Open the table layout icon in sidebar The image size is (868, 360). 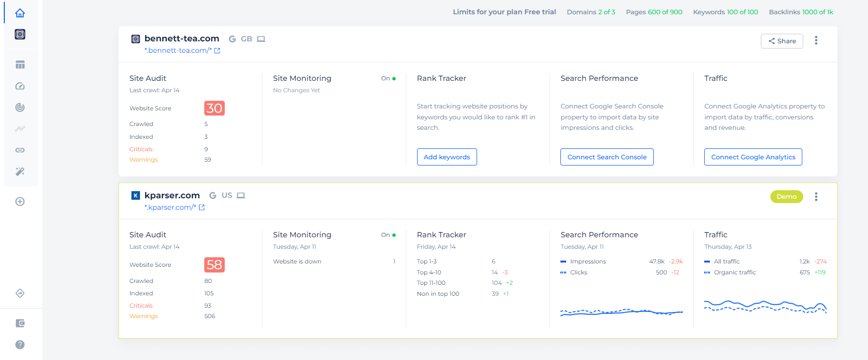pos(20,65)
